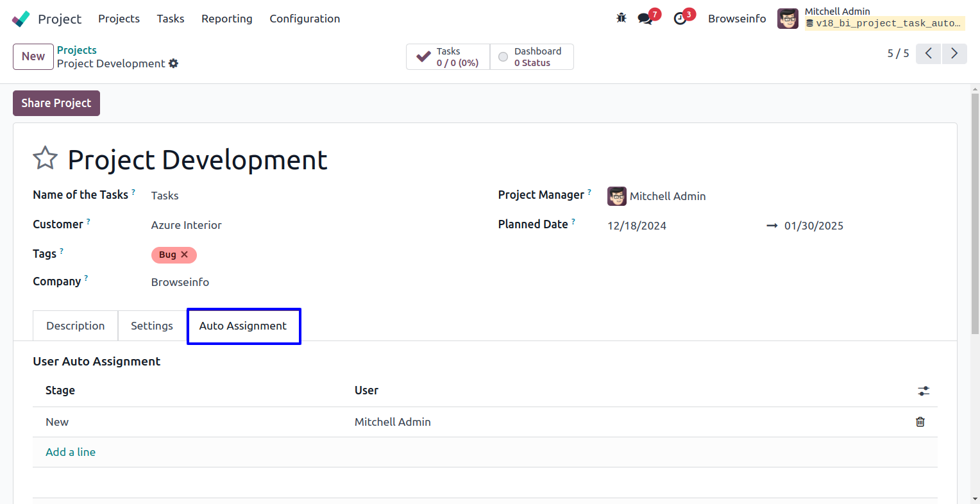Image resolution: width=980 pixels, height=504 pixels.
Task: Open the conversations message icon
Action: pos(645,19)
